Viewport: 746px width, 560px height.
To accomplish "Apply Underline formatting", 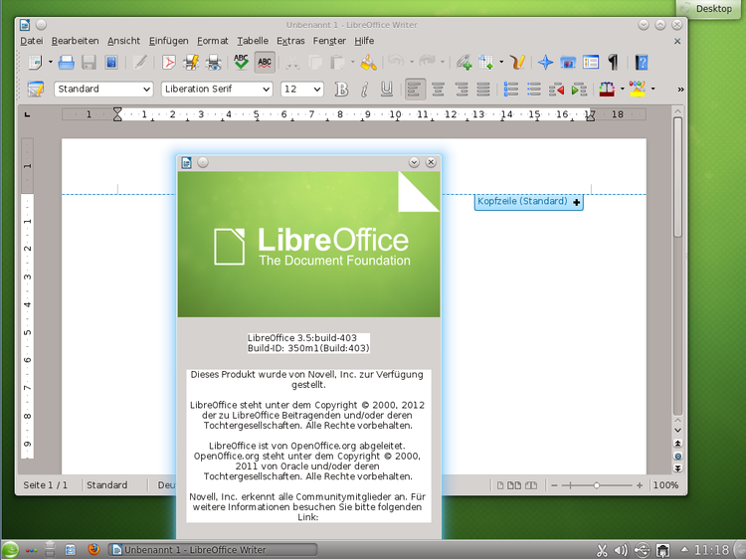I will pyautogui.click(x=386, y=90).
